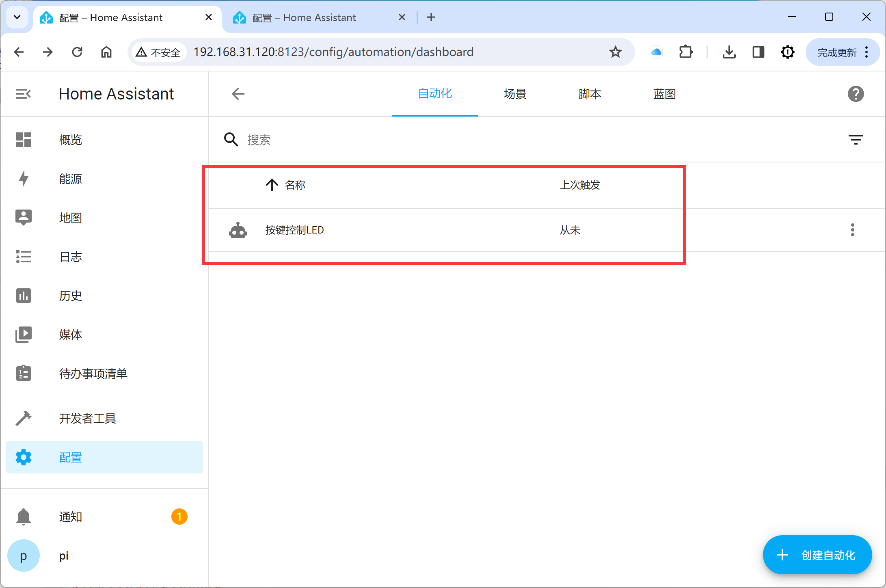Open the automation list filter menu
The width and height of the screenshot is (886, 588).
(856, 140)
